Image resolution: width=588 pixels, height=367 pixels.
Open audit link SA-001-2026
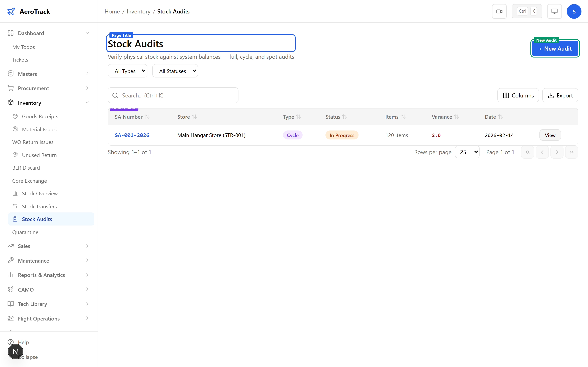(132, 135)
